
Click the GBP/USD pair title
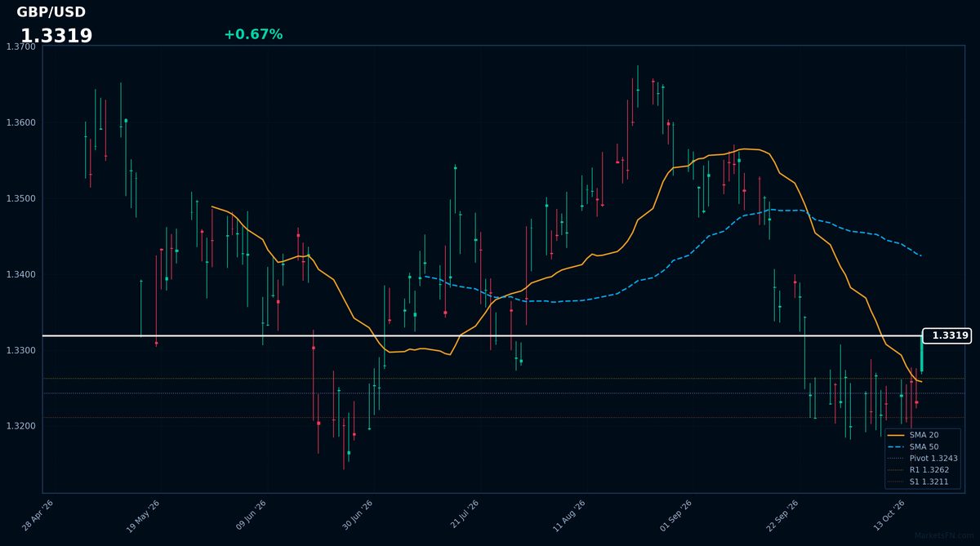tap(51, 12)
